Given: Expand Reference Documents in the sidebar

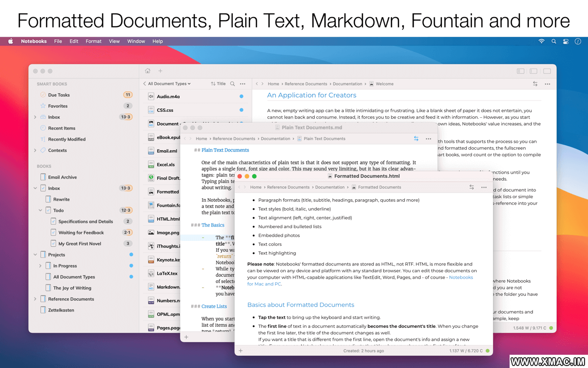Looking at the screenshot, I should coord(35,299).
